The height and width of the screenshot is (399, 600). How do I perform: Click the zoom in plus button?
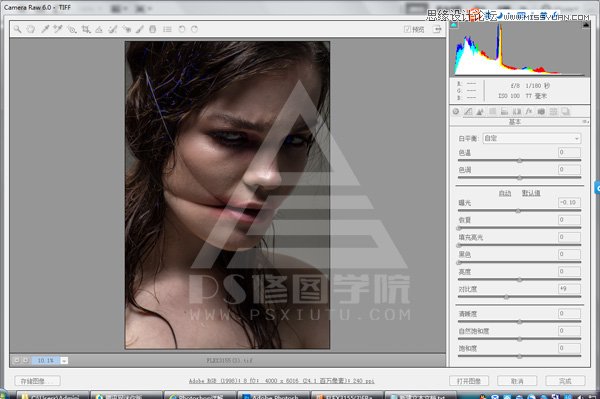pos(26,360)
